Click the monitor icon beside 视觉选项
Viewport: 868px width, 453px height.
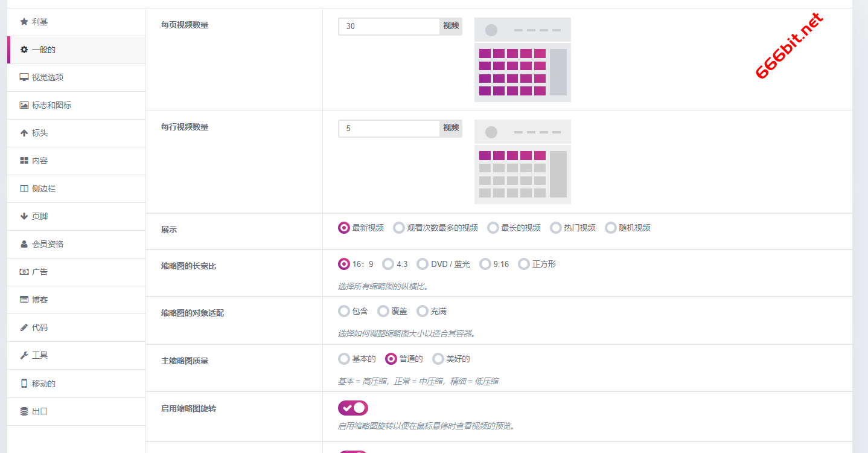(x=24, y=77)
